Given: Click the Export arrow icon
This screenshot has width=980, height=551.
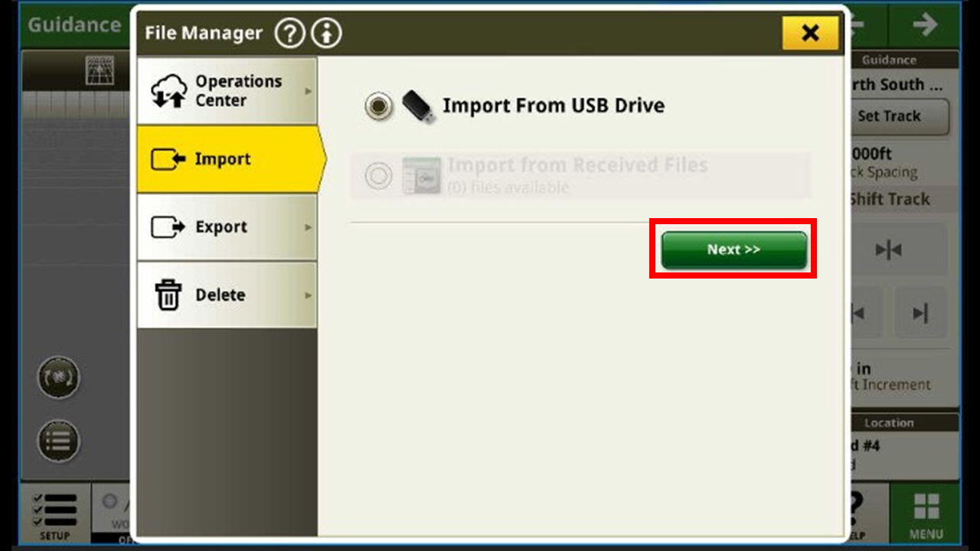Looking at the screenshot, I should tap(168, 227).
